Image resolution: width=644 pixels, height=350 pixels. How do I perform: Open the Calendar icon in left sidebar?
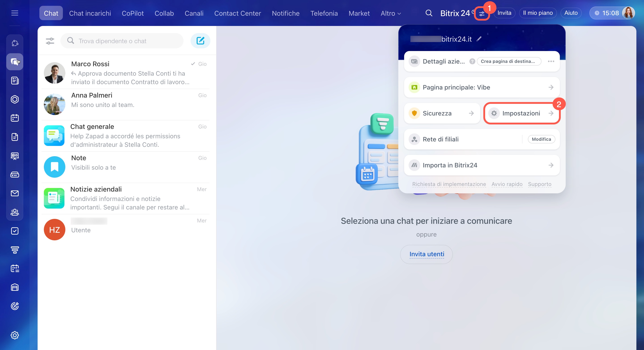click(x=15, y=118)
